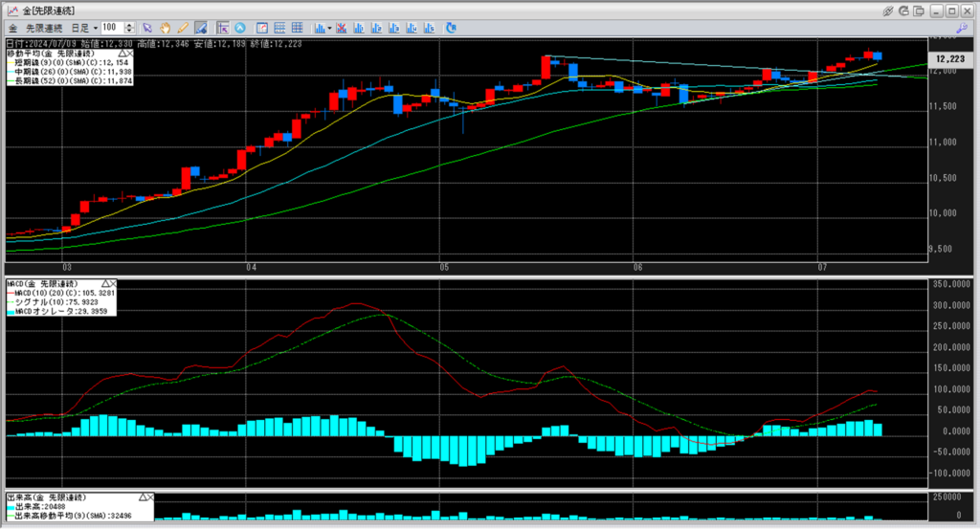Click the refresh icon in title bar
The height and width of the screenshot is (529, 980).
(x=905, y=10)
